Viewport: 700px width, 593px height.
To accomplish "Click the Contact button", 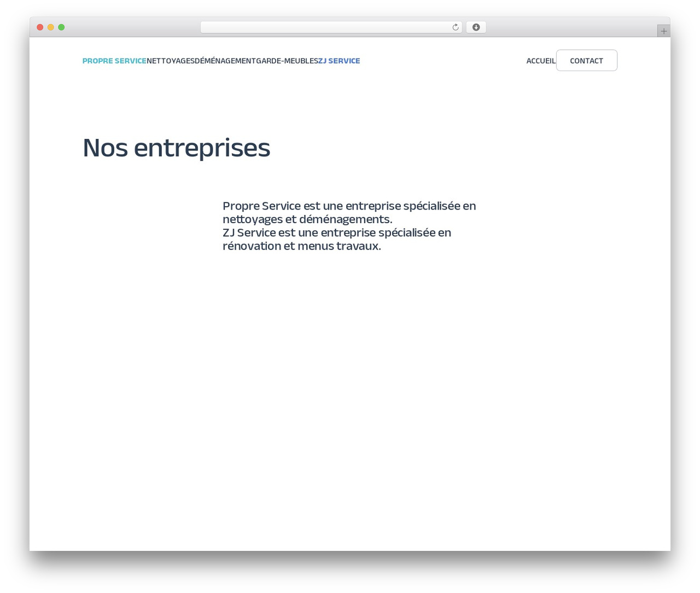I will coord(587,61).
